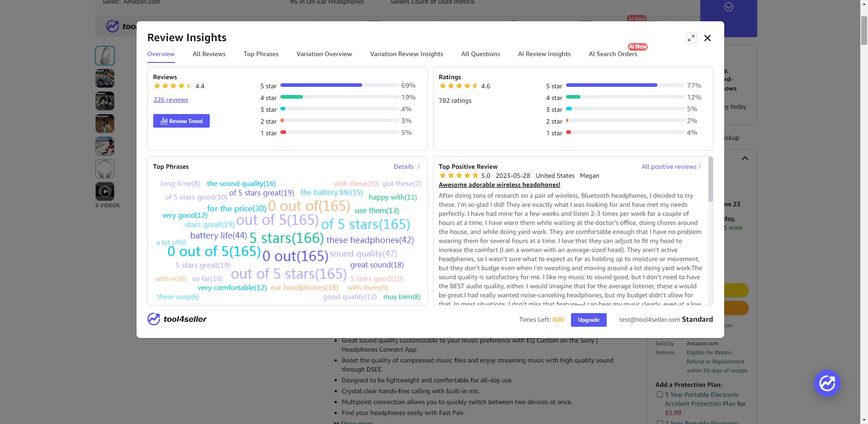Viewport: 868px width, 424px height.
Task: Click the phrase 'ear headphones(18)'
Action: (x=304, y=287)
